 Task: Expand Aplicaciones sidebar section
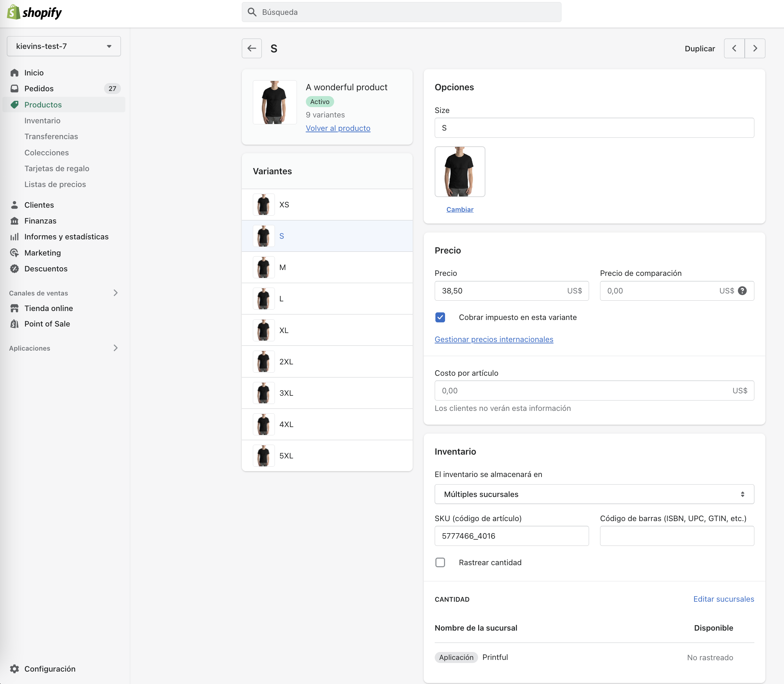pos(115,348)
